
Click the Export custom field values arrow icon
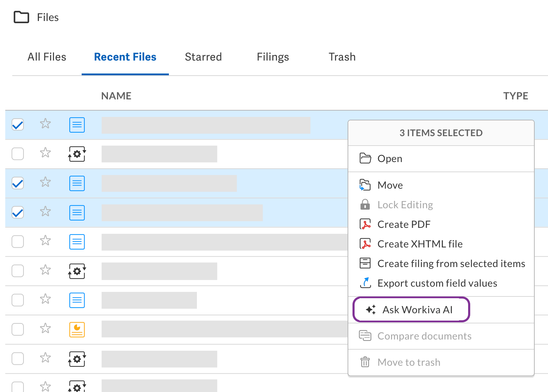click(365, 283)
